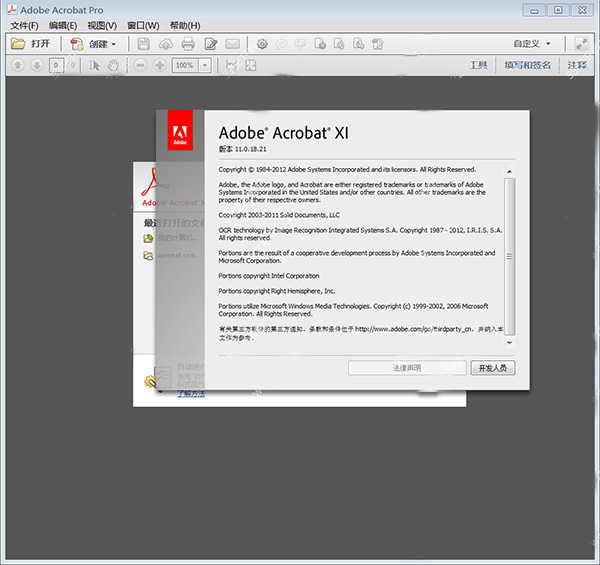Viewport: 600px width, 565px height.
Task: Click the 法律声明 (Legal Notices) button
Action: [x=407, y=368]
